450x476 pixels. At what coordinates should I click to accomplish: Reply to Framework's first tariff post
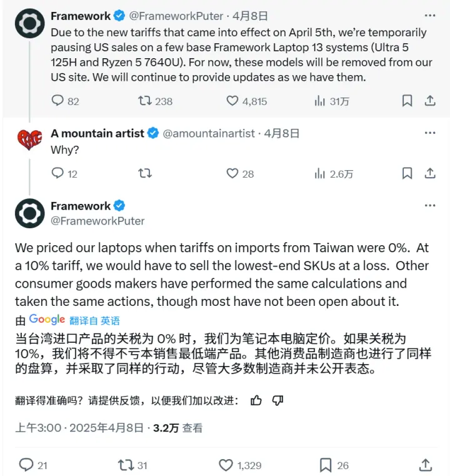pos(57,101)
